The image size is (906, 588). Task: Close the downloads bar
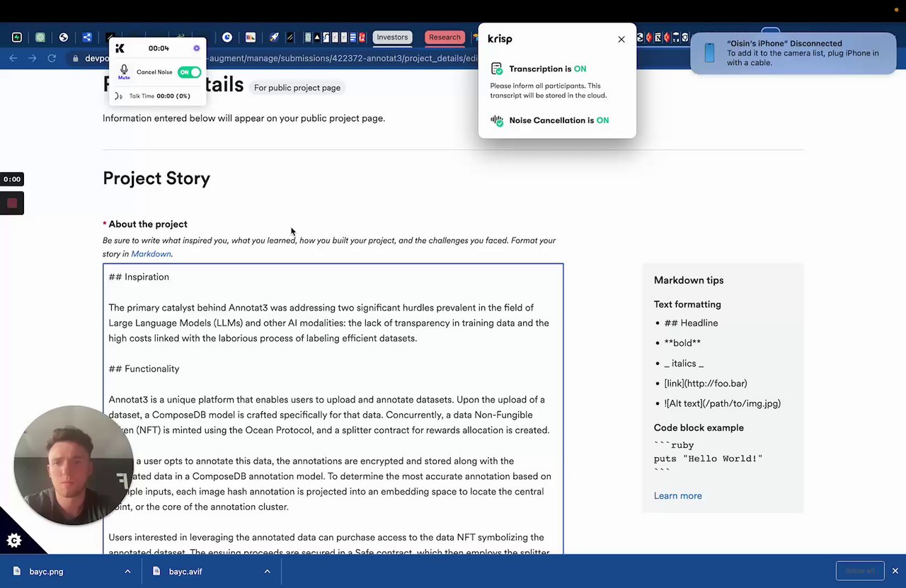coord(895,571)
